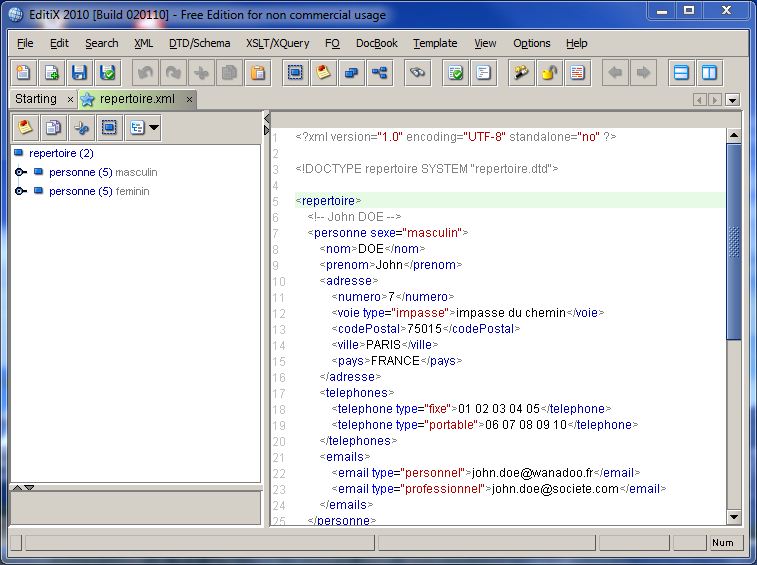Open the tree panel options dropdown arrow
Screen dimensions: 757x565
pyautogui.click(x=153, y=128)
